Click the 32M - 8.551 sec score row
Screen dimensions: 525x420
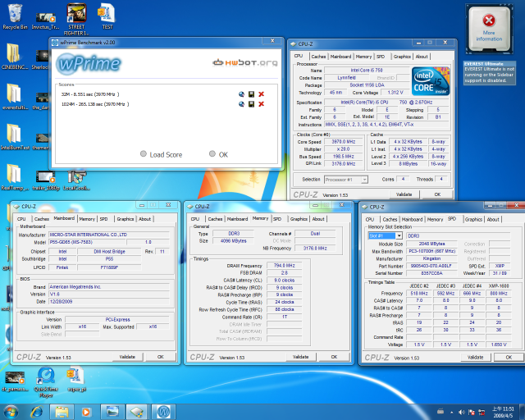pos(90,94)
